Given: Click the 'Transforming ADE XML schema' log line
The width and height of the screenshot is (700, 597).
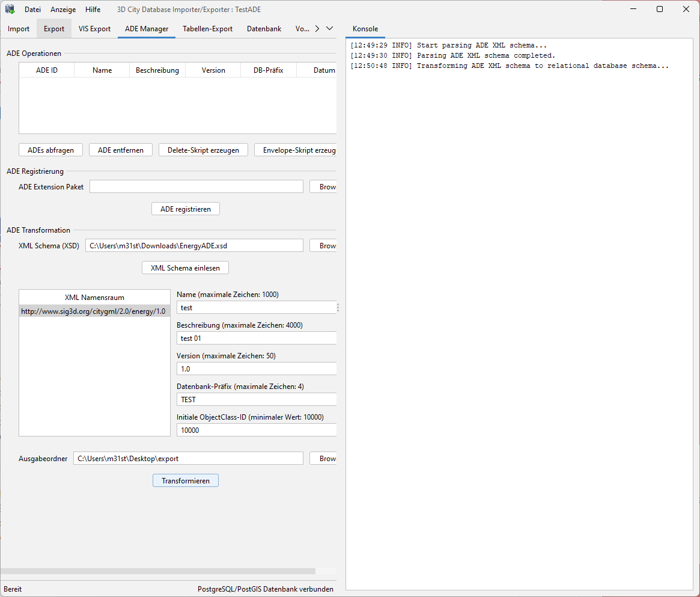Looking at the screenshot, I should (x=510, y=66).
